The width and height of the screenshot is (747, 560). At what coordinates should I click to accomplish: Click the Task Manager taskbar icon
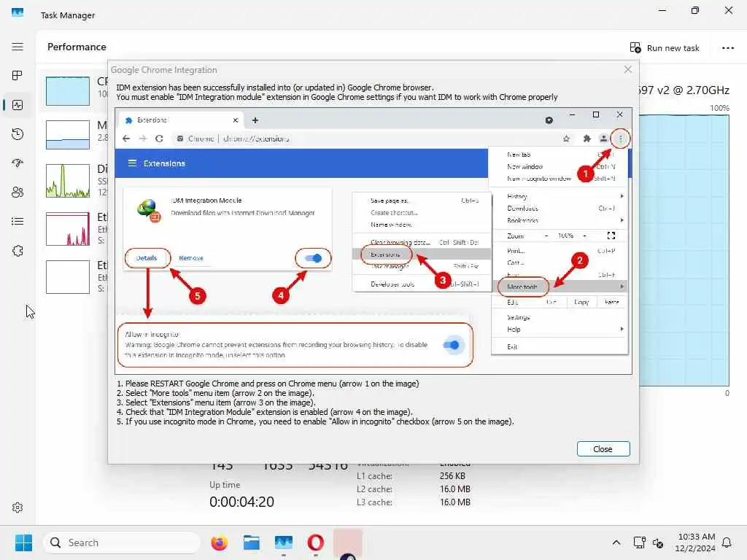click(284, 542)
